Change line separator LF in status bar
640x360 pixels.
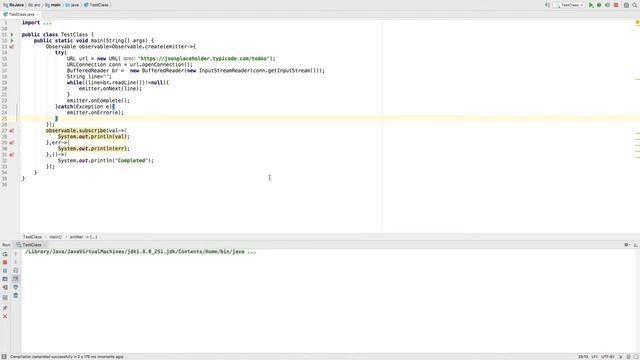[595, 357]
